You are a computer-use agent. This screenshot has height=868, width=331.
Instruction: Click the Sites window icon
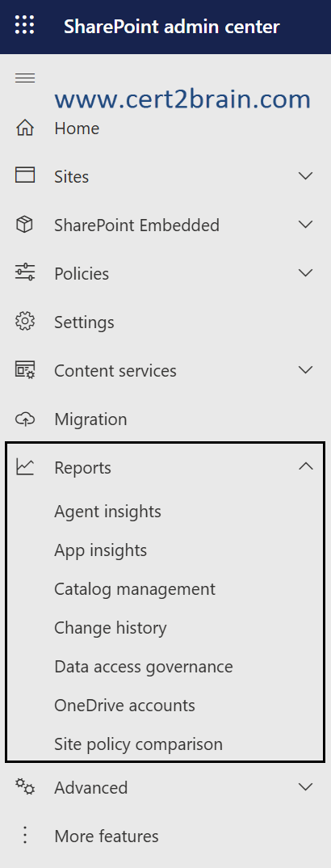(25, 175)
